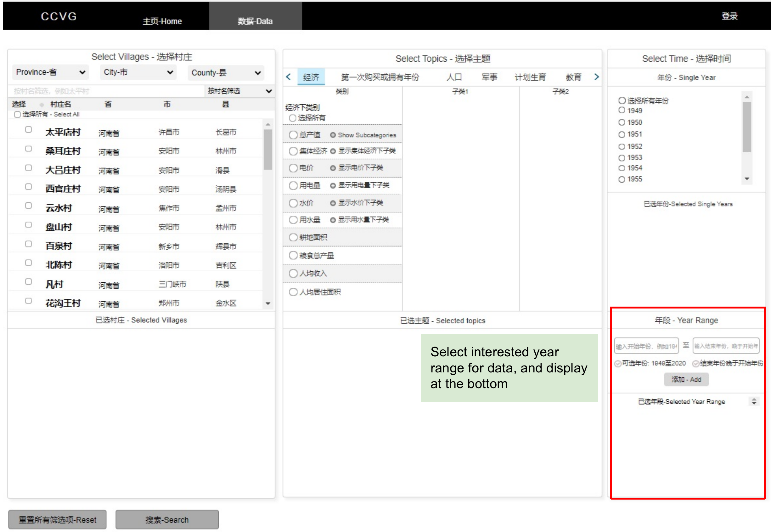Viewport: 771px width, 532px height.
Task: Check the box for 太平店村
Action: (29, 129)
